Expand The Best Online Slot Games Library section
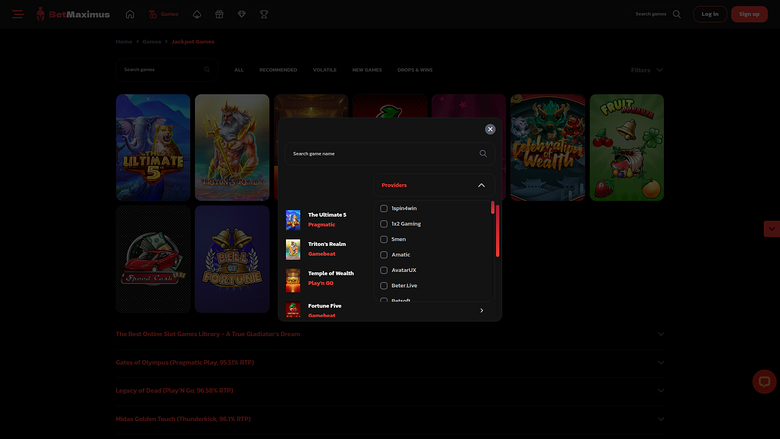This screenshot has width=780, height=439. click(390, 334)
